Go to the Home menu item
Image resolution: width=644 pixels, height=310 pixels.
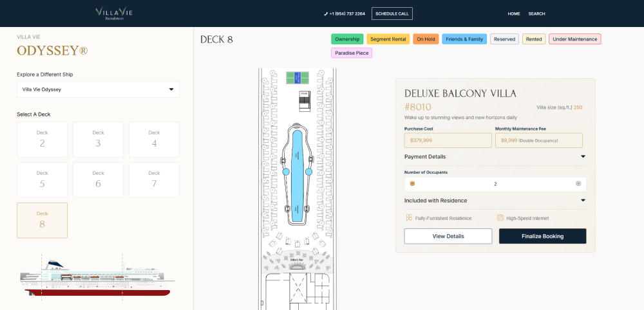[x=514, y=14]
